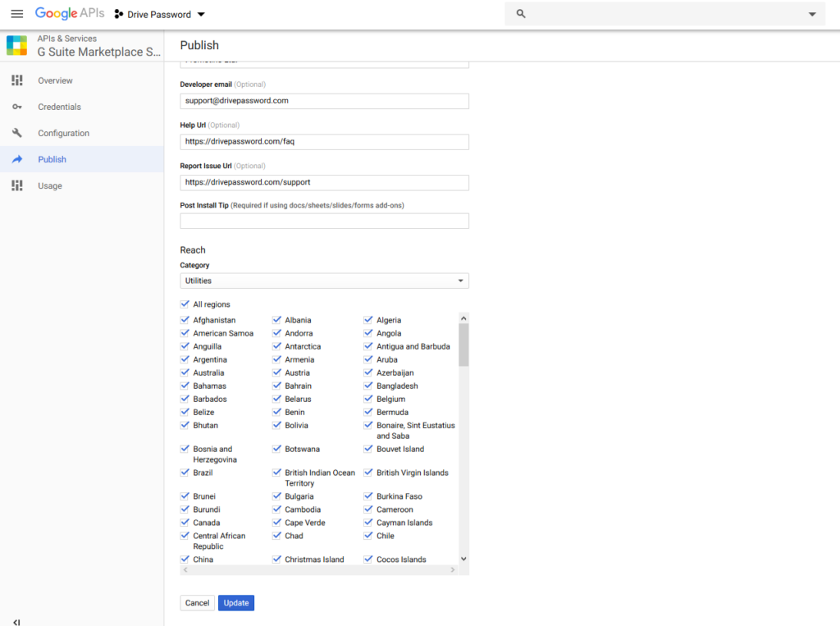Toggle the Algeria checkbox
Screen dimensions: 840x626
[x=368, y=320]
